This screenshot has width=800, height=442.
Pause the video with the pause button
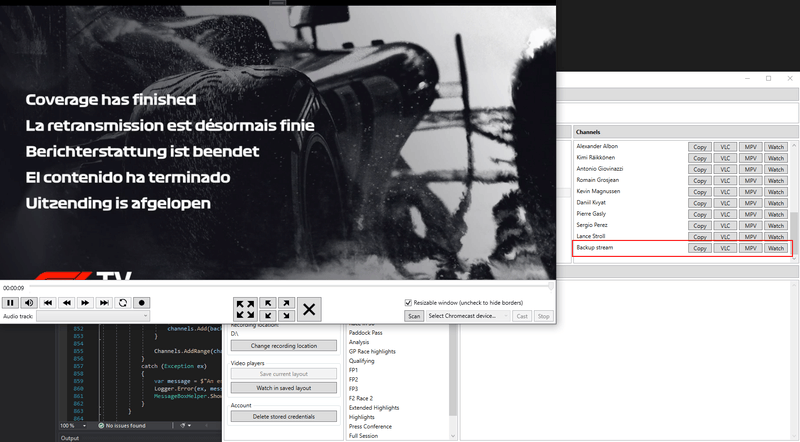(10, 303)
